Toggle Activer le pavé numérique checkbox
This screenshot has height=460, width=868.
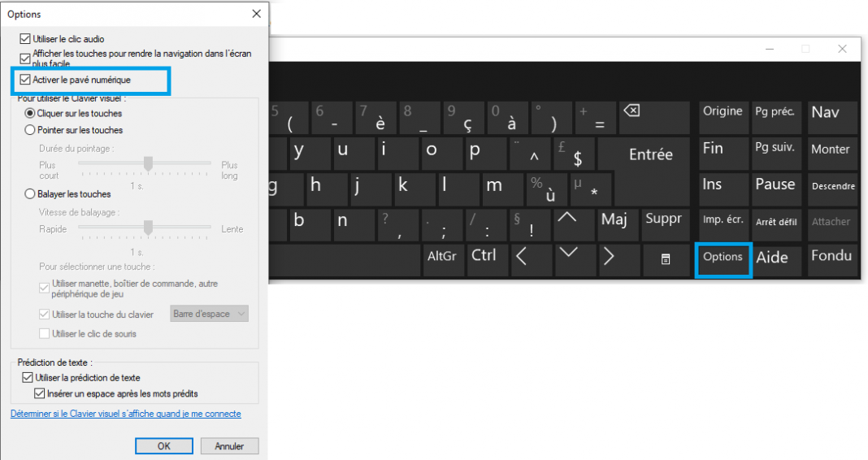coord(25,80)
